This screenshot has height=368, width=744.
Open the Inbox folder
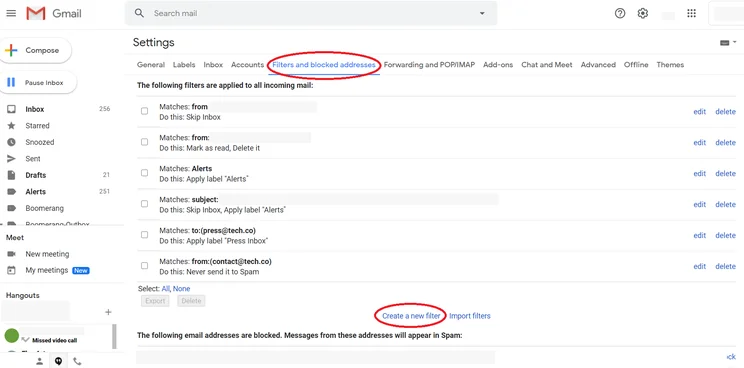point(35,109)
